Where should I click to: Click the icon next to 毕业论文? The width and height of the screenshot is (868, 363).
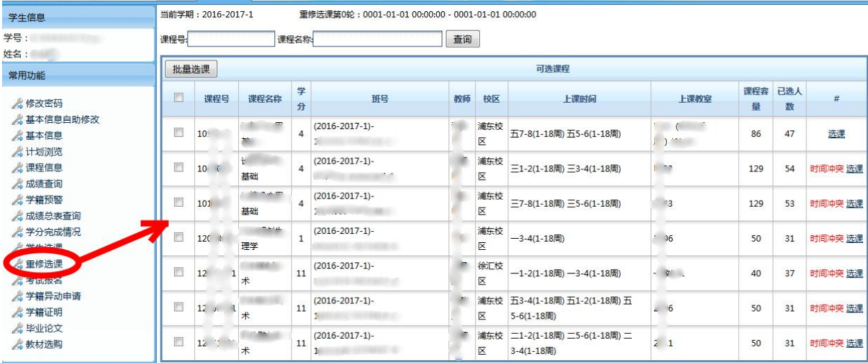(x=18, y=328)
